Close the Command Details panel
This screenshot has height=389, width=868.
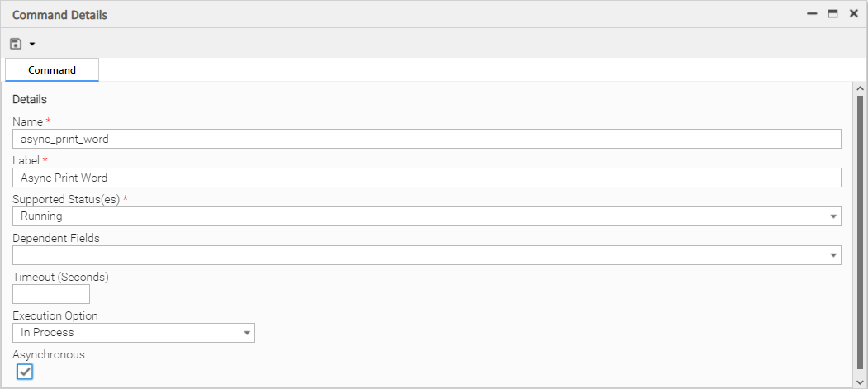point(854,14)
